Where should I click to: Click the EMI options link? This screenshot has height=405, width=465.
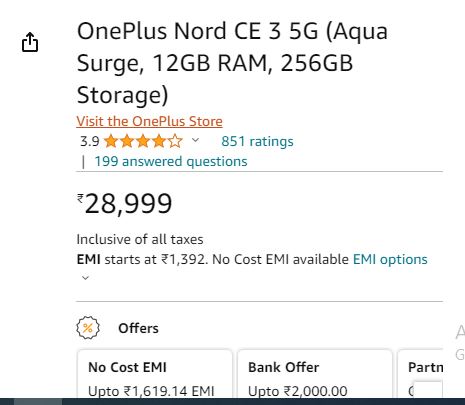point(390,259)
